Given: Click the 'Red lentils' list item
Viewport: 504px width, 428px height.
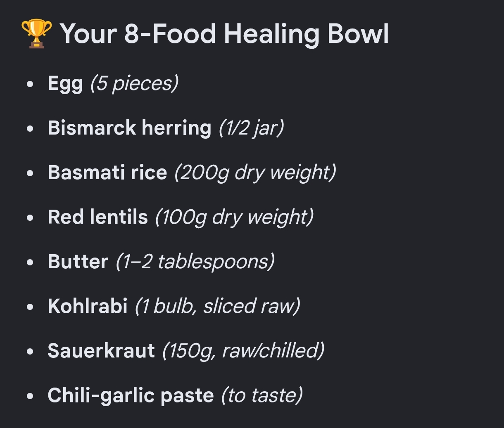Looking at the screenshot, I should point(97,217).
